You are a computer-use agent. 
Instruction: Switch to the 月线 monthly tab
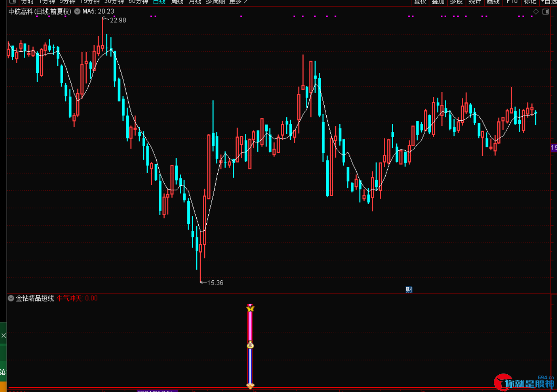[195, 2]
